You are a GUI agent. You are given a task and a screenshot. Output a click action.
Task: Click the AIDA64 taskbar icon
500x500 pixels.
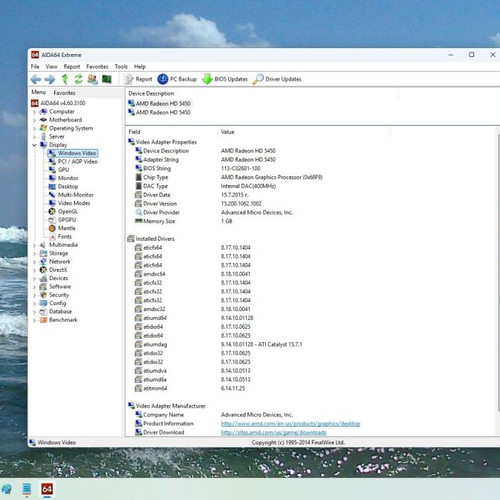click(x=47, y=489)
